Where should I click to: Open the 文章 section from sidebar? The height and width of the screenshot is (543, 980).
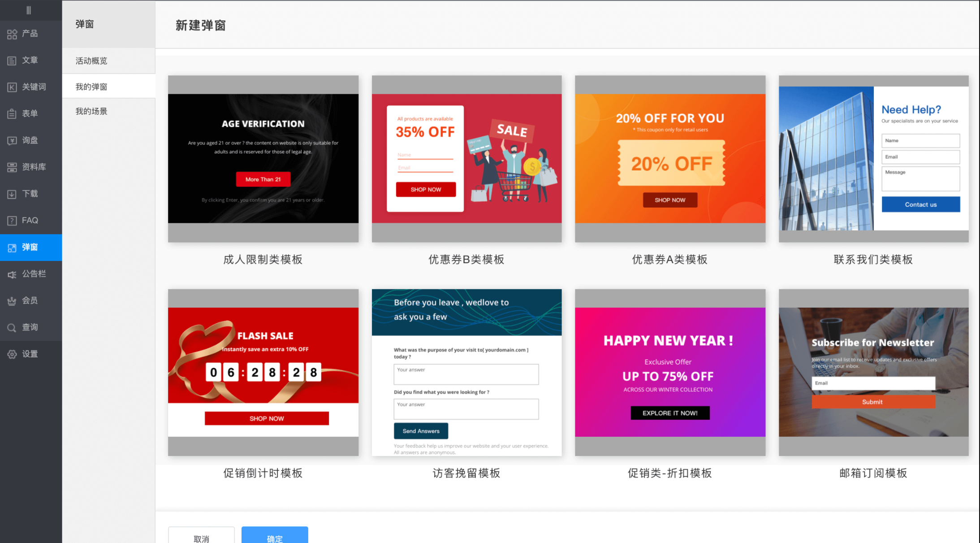click(30, 60)
